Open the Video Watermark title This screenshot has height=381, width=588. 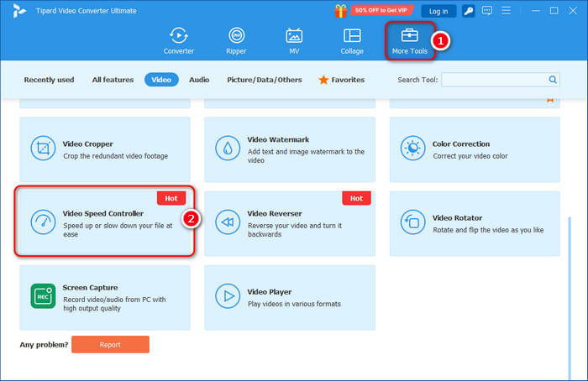(x=278, y=139)
